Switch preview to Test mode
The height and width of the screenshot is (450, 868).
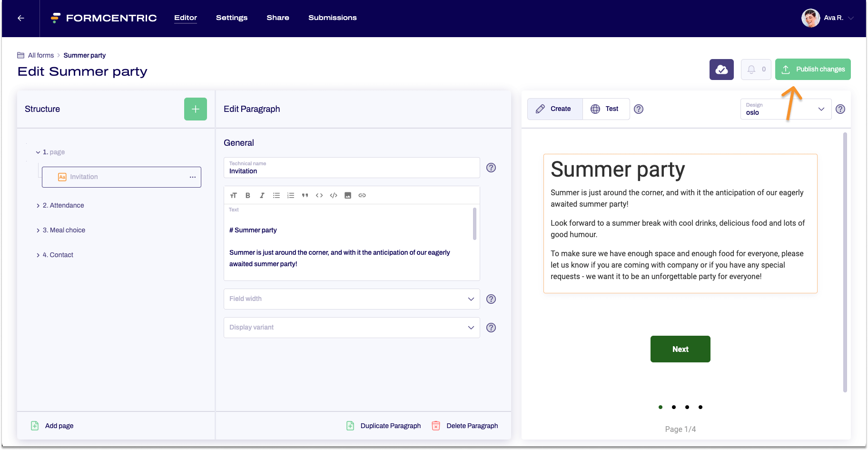pyautogui.click(x=606, y=109)
